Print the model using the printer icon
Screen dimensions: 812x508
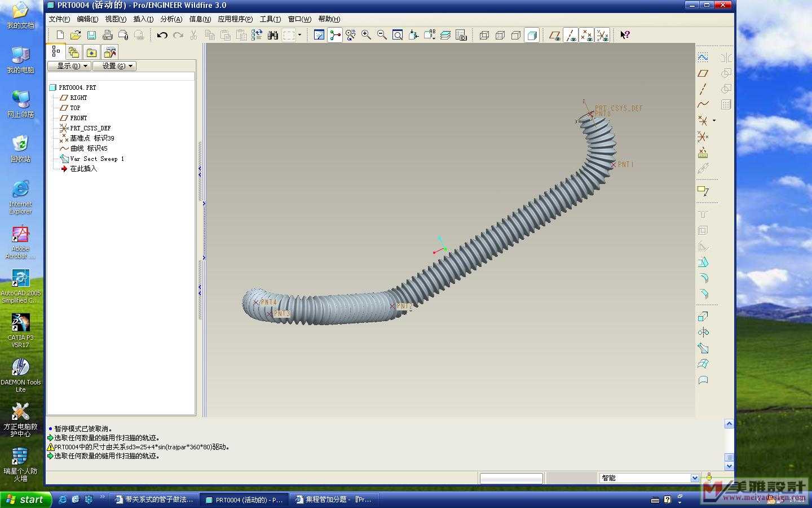107,35
